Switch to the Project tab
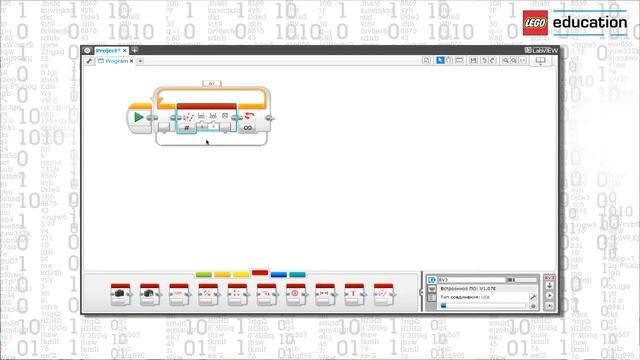Viewport: 640px width, 360px height. point(108,51)
